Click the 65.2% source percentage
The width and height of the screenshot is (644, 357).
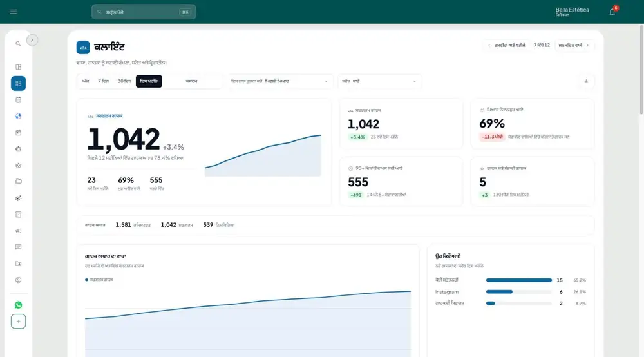coord(580,280)
